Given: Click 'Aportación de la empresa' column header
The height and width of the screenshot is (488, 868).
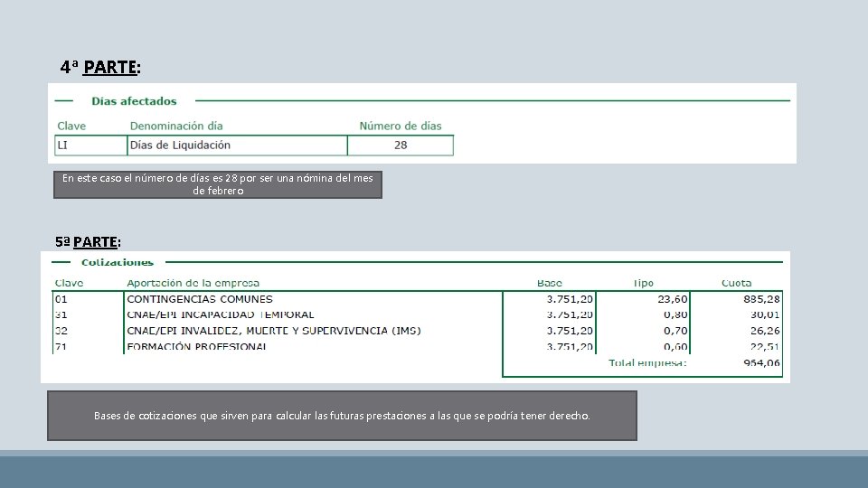Looking at the screenshot, I should point(193,283).
